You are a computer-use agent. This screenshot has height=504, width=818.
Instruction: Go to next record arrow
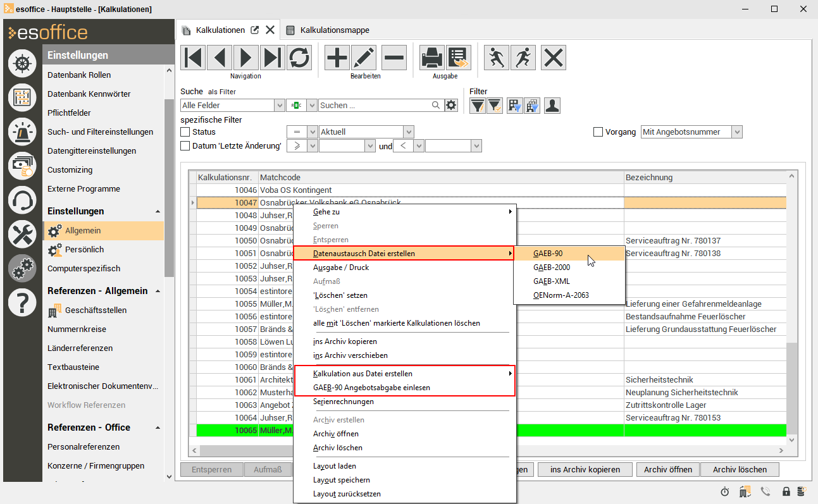coord(246,58)
